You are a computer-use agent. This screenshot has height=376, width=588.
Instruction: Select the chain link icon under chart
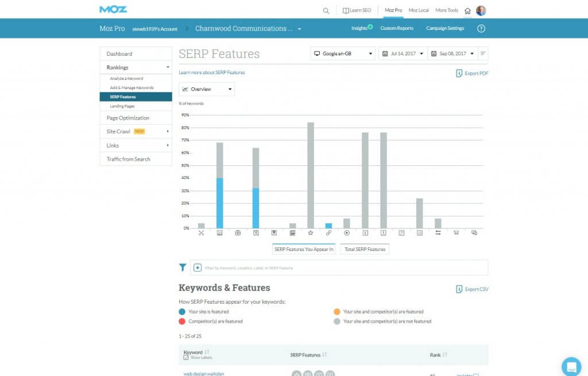point(328,233)
